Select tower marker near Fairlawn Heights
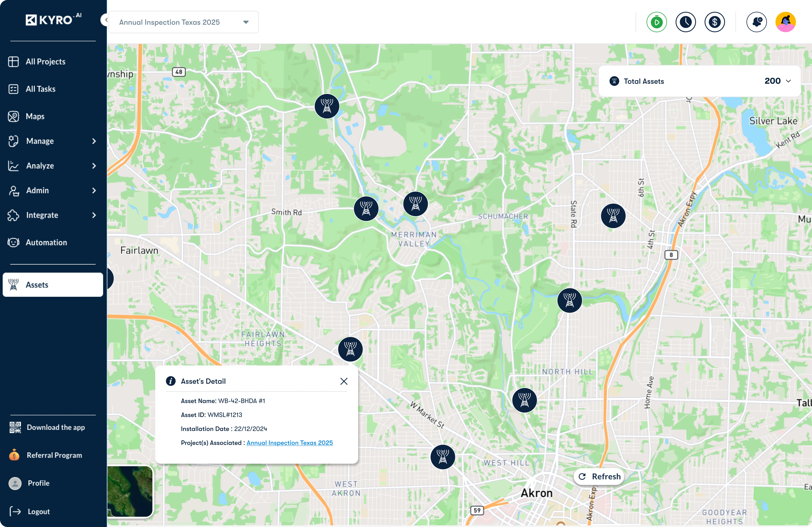The width and height of the screenshot is (812, 527). pyautogui.click(x=350, y=349)
